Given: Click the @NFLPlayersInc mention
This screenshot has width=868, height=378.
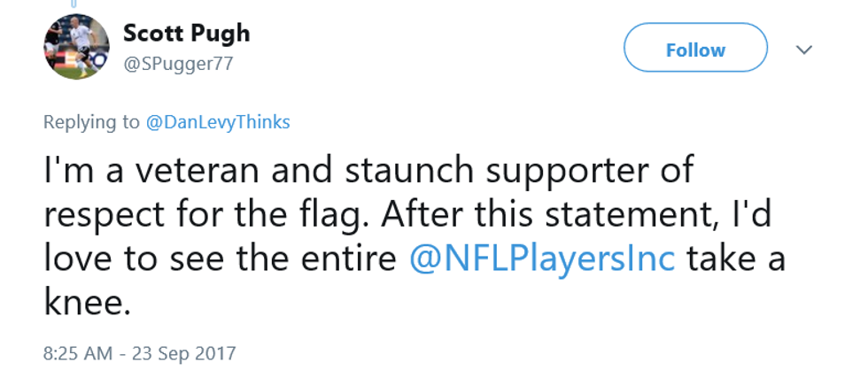Looking at the screenshot, I should pos(542,258).
